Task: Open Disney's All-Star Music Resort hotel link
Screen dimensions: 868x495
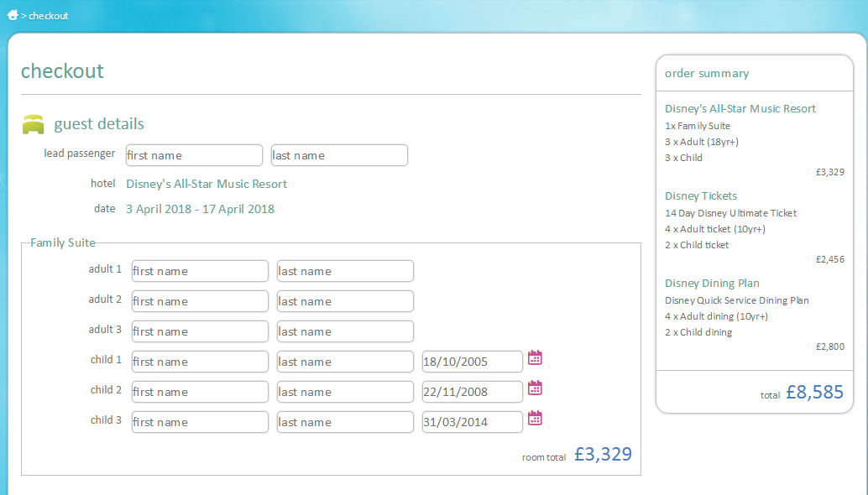Action: pos(207,184)
